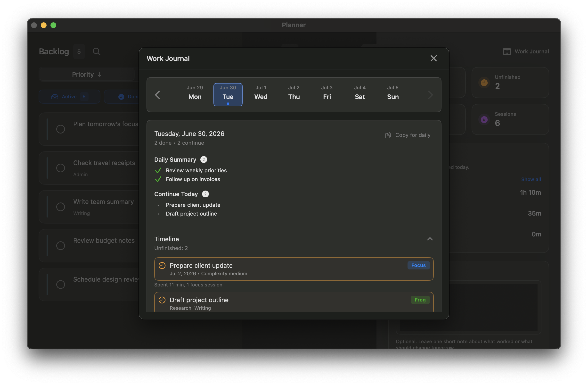The image size is (588, 385).
Task: Click the green zoom window button
Action: [53, 25]
